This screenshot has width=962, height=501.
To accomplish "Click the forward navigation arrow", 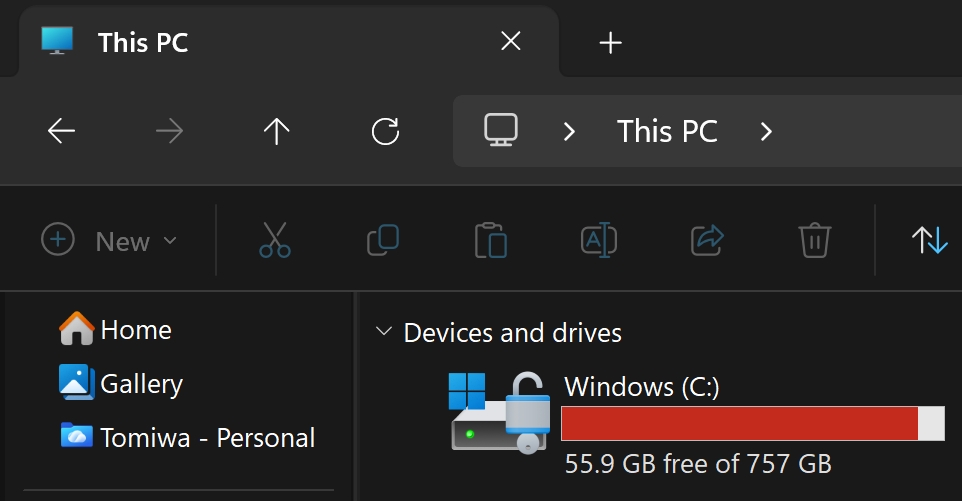I will (169, 131).
